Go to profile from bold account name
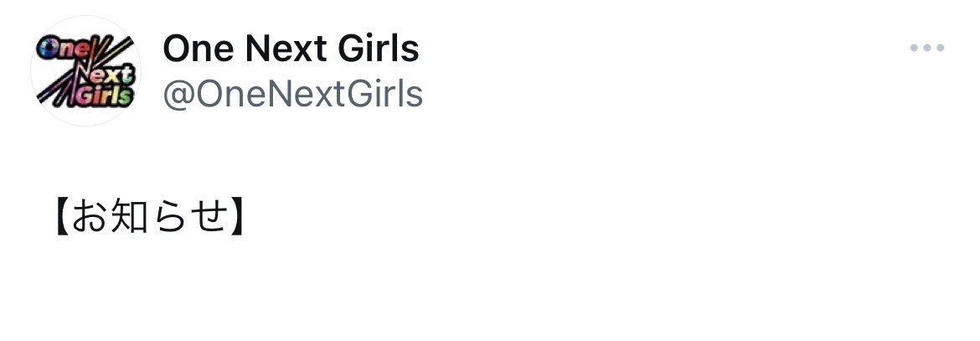The image size is (980, 341). click(291, 49)
